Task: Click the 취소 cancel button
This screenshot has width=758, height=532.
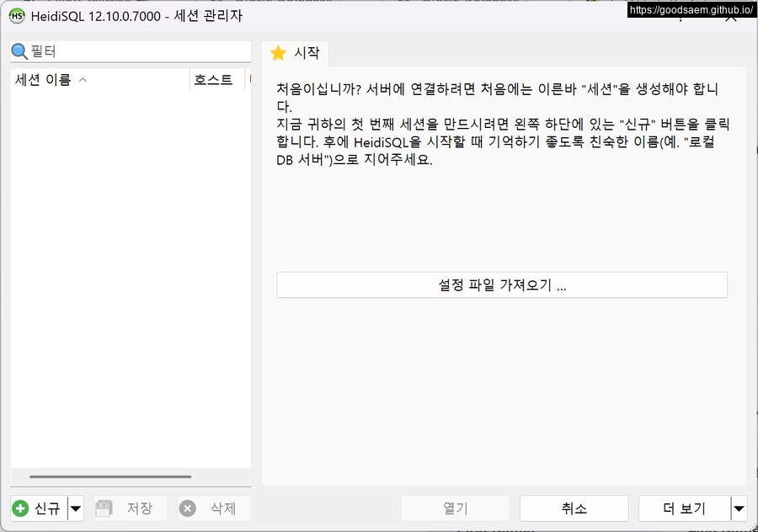Action: pos(574,508)
